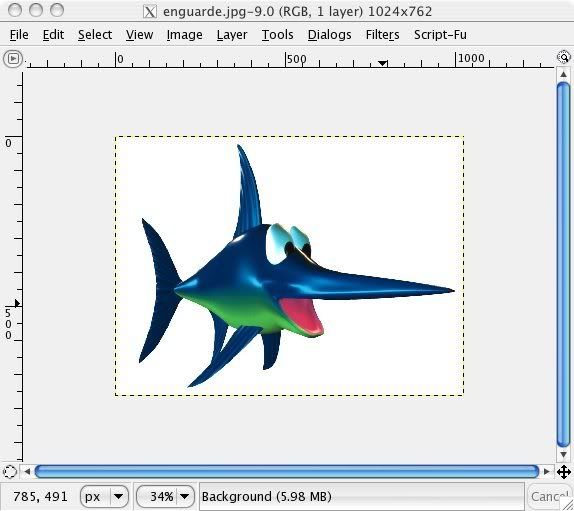Click the middle minimize window button
The image size is (574, 511).
[x=36, y=10]
